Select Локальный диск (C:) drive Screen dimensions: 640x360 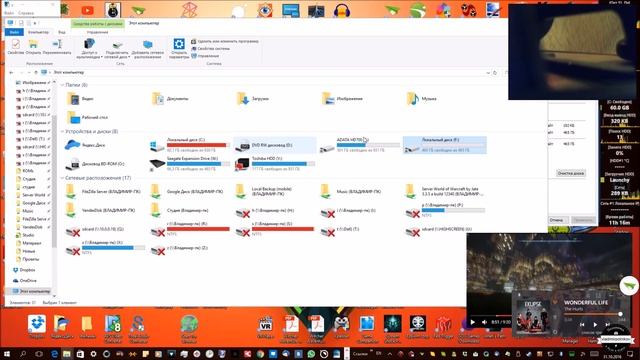click(x=189, y=145)
